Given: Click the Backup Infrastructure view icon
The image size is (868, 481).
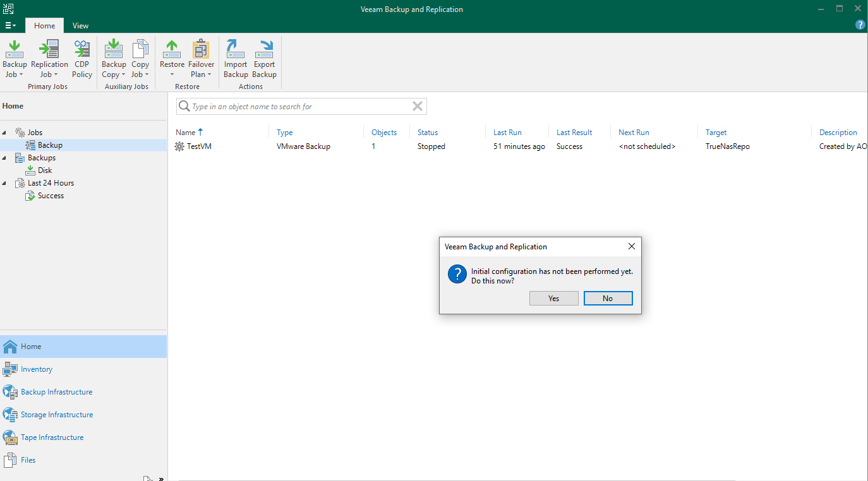Looking at the screenshot, I should (10, 392).
